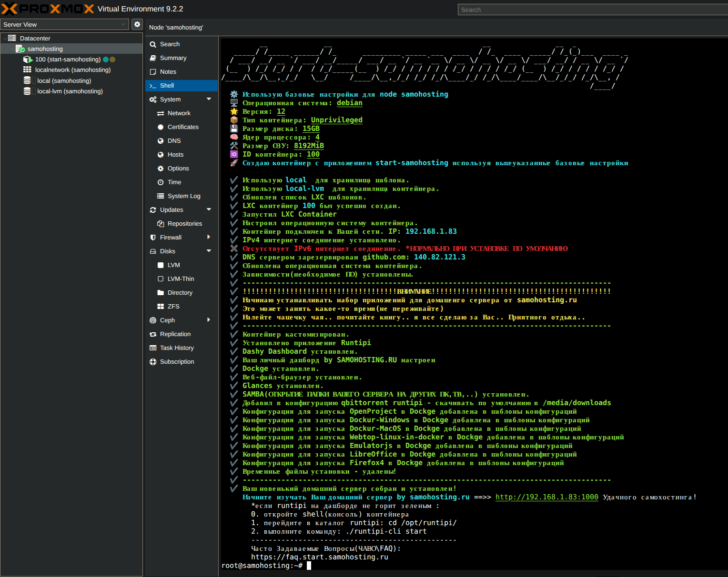Open the Network settings page

(x=182, y=113)
